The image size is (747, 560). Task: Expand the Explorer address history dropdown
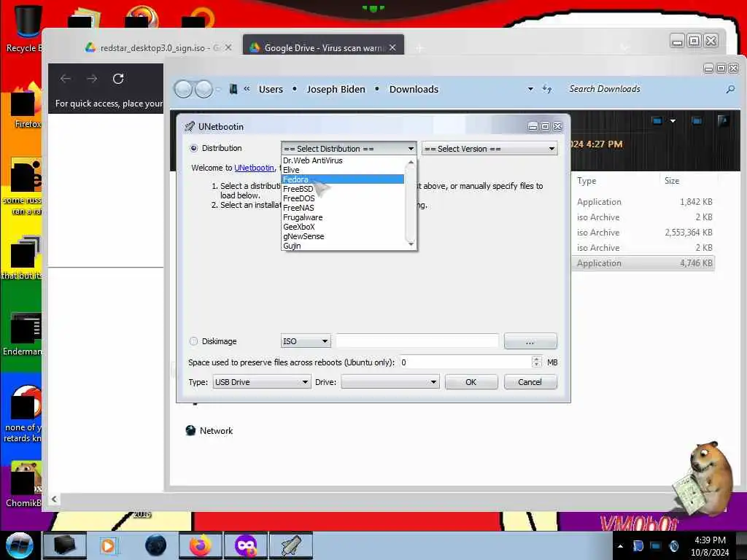tap(530, 89)
